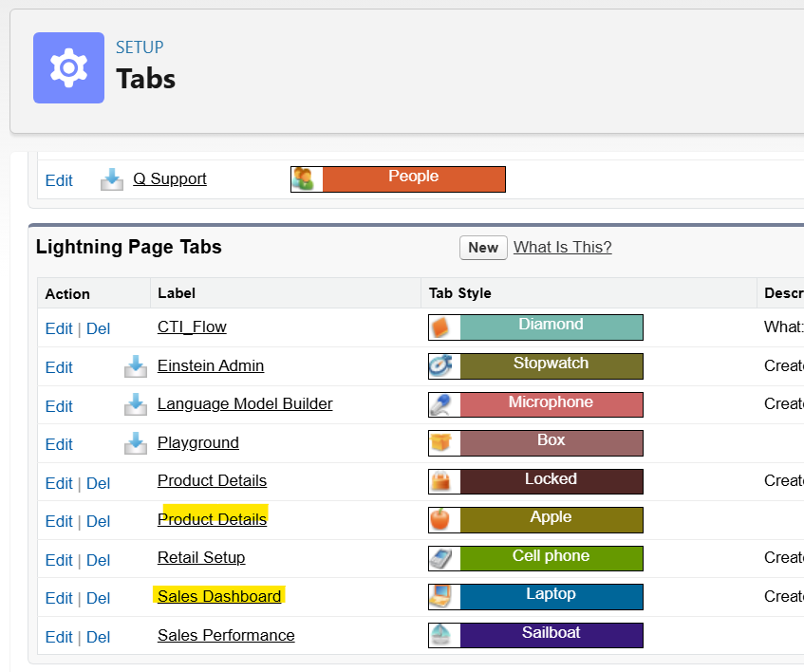Click the package icon beside Playground

click(136, 443)
